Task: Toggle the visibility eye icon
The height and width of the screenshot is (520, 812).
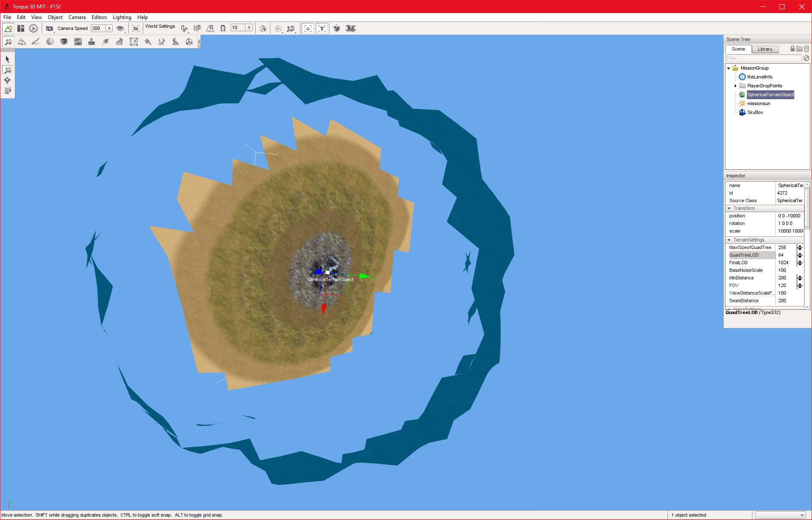Action: (x=120, y=28)
